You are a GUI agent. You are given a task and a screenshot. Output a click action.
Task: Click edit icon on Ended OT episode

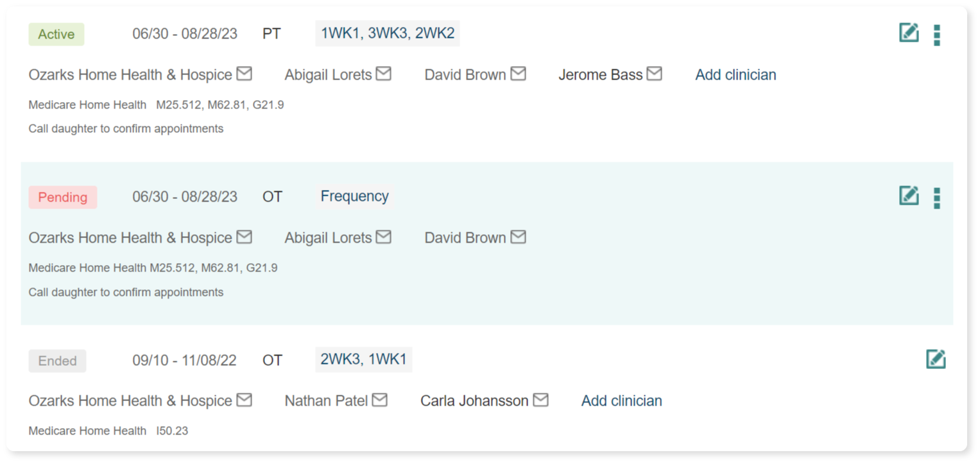click(x=936, y=359)
